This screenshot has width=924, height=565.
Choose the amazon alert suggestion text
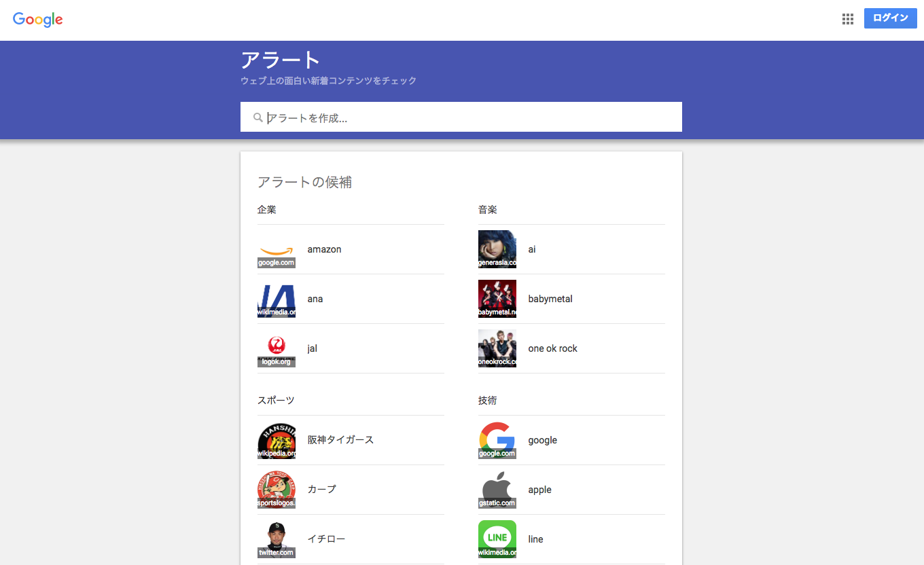click(324, 249)
